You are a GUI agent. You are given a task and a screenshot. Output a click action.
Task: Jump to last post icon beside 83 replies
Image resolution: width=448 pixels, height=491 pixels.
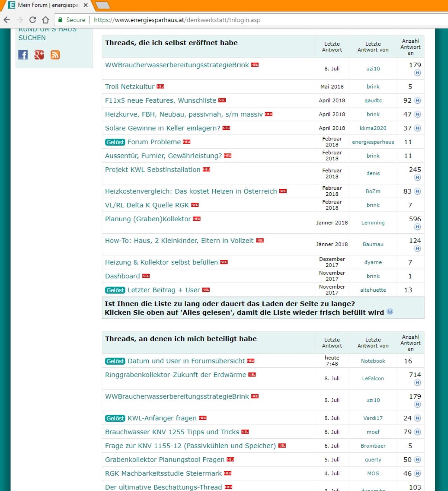(418, 191)
